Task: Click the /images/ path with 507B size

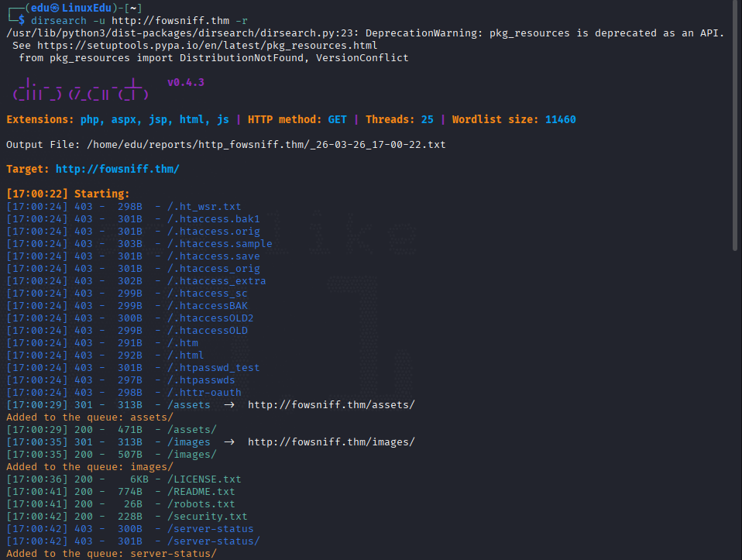Action: (191, 454)
